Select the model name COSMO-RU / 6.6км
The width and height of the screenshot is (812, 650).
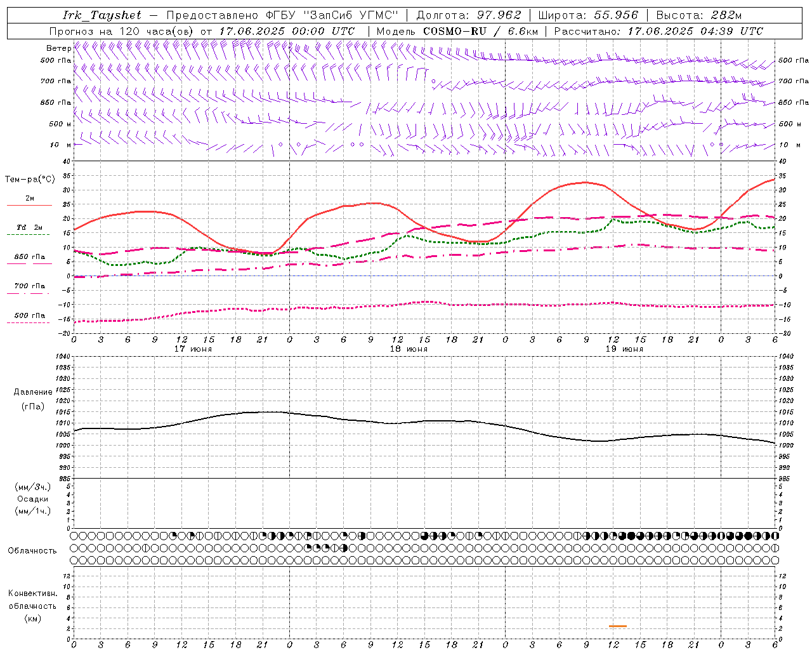[x=480, y=31]
